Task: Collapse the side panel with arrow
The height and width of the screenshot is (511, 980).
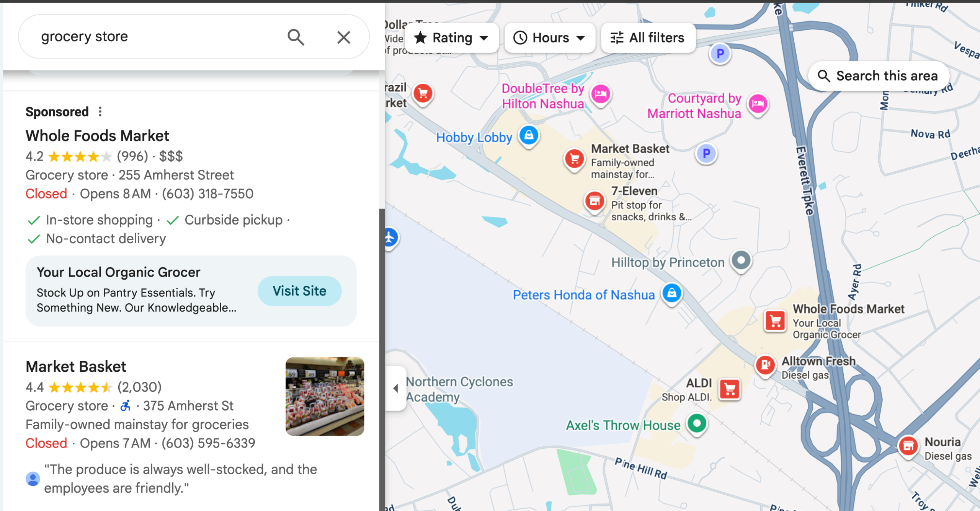Action: (396, 388)
